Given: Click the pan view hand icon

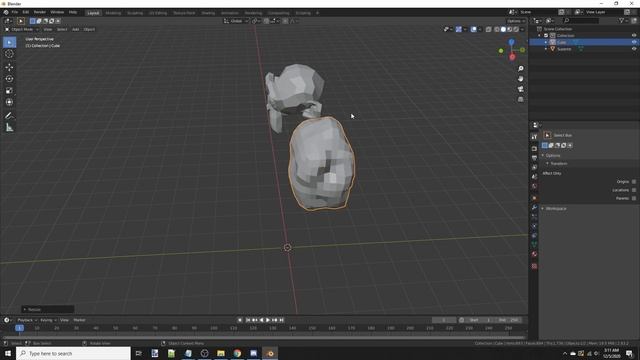Looking at the screenshot, I should click(x=520, y=79).
